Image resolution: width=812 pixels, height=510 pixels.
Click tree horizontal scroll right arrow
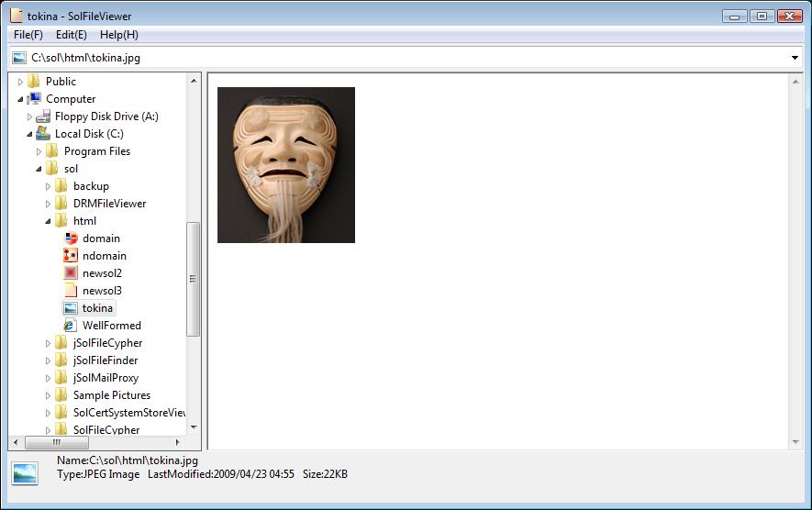click(178, 443)
